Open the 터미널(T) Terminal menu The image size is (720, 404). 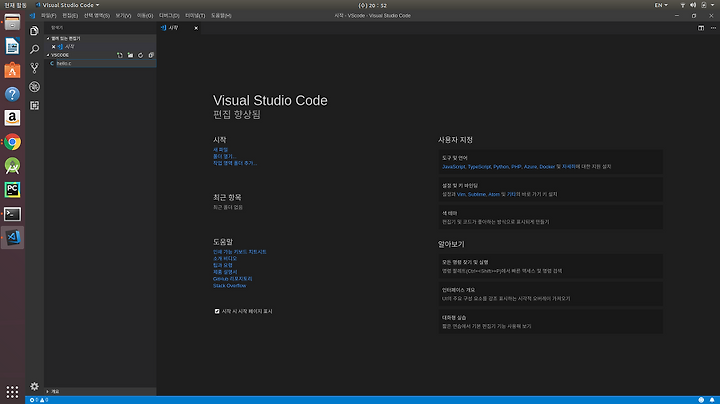point(195,16)
